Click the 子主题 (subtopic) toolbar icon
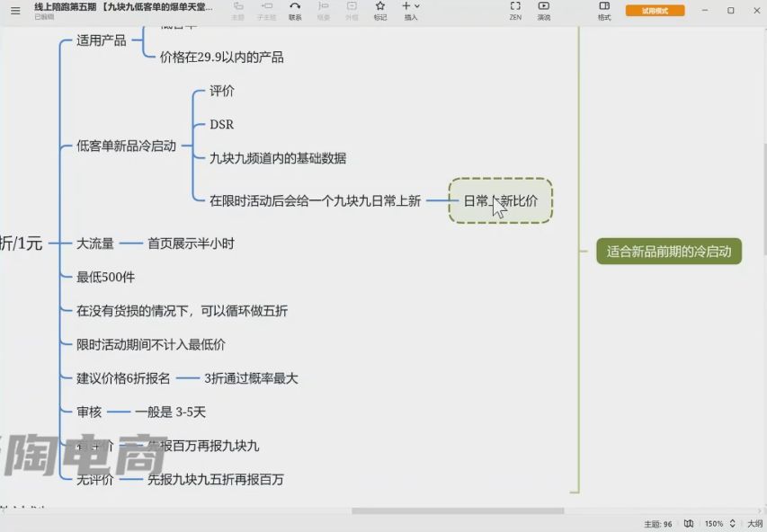This screenshot has height=532, width=767. pyautogui.click(x=266, y=10)
